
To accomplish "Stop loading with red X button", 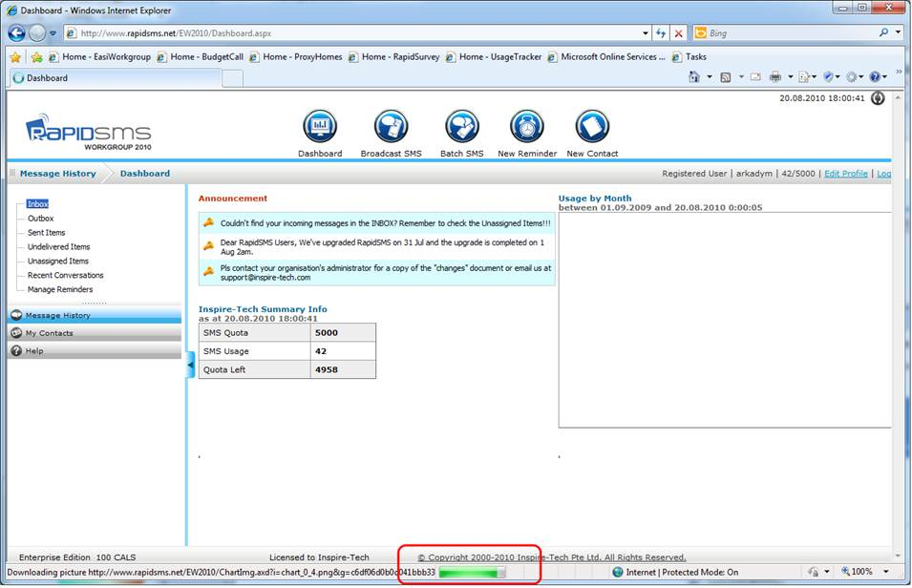I will pos(678,33).
